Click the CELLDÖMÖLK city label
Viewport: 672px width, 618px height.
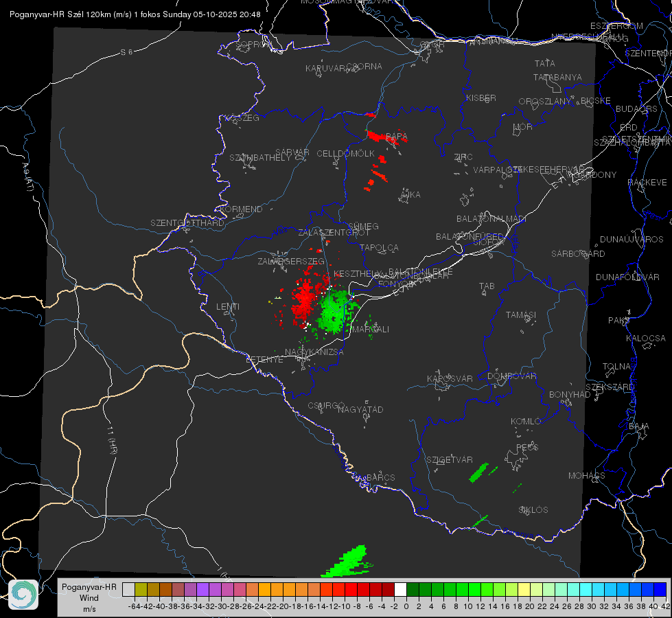point(346,154)
